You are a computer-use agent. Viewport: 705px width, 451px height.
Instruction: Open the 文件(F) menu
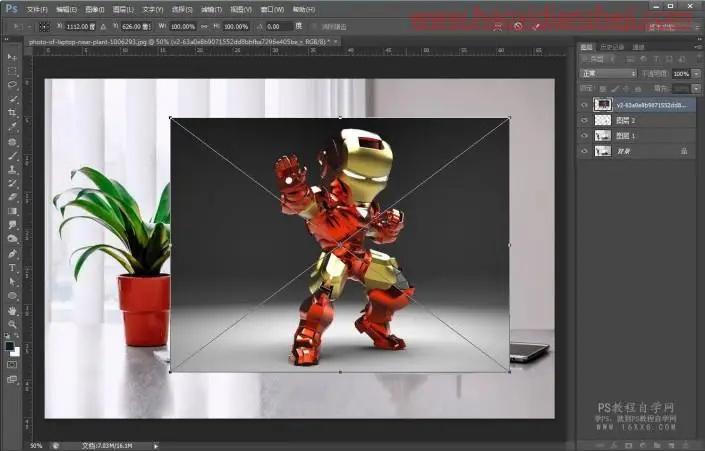pos(37,9)
